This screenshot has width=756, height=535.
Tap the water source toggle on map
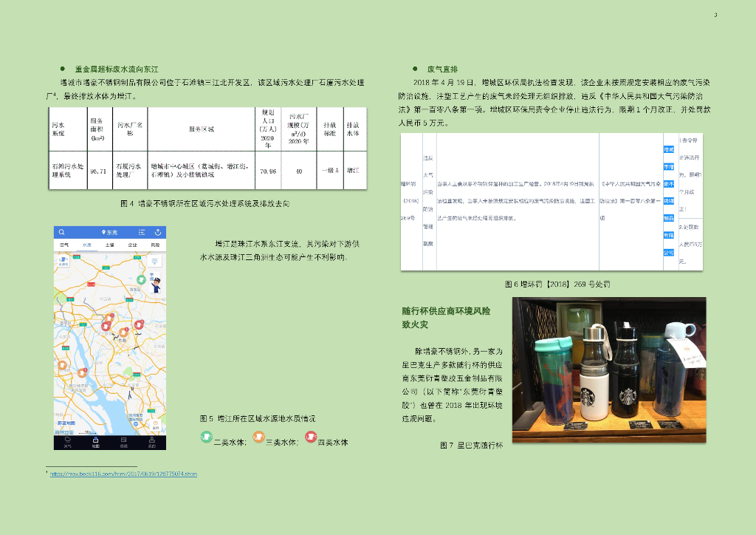[63, 262]
